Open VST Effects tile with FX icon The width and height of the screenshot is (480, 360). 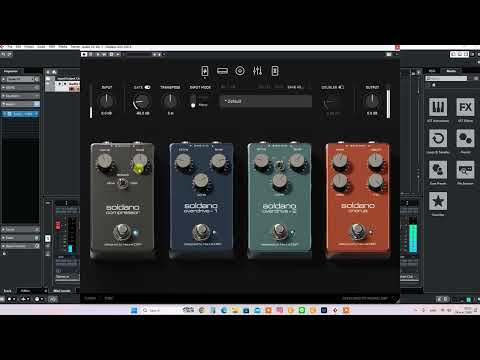point(465,107)
